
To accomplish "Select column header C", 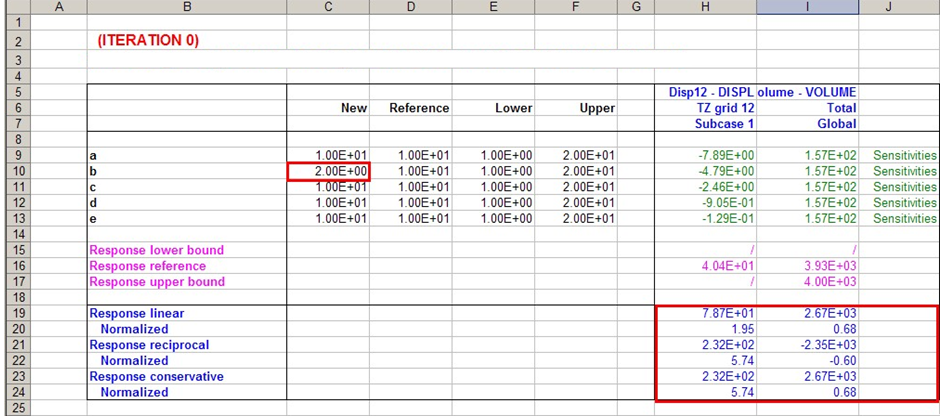I will (328, 7).
